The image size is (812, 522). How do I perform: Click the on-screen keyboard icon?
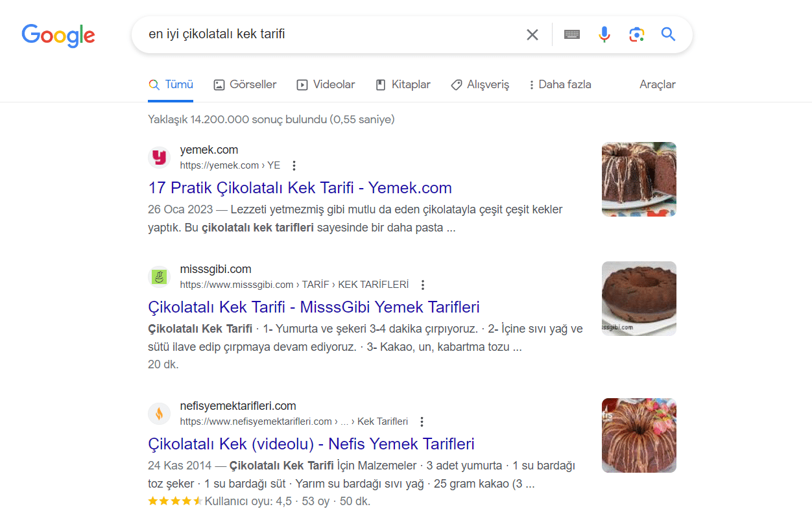point(571,34)
